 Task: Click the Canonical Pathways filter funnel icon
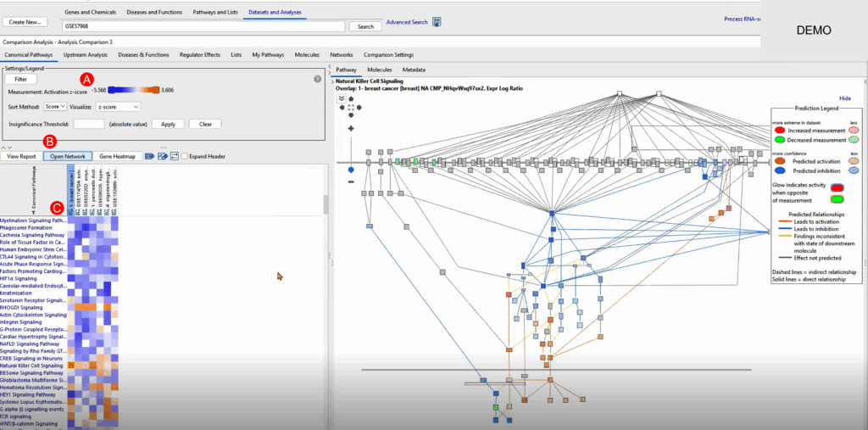(x=33, y=213)
